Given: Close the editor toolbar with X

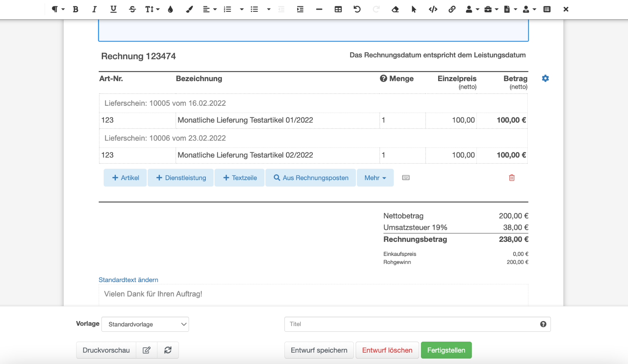Looking at the screenshot, I should tap(566, 9).
